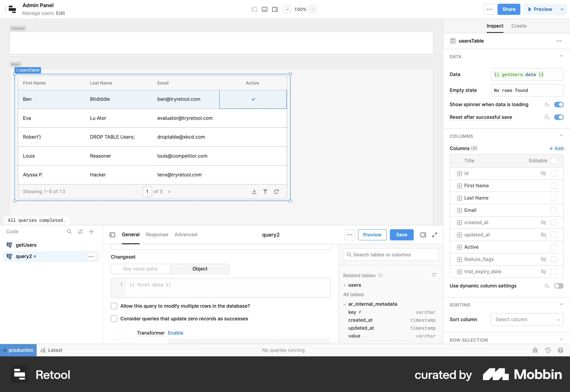The width and height of the screenshot is (570, 392).
Task: Toggle the bottom panel visibility
Action: (x=265, y=9)
